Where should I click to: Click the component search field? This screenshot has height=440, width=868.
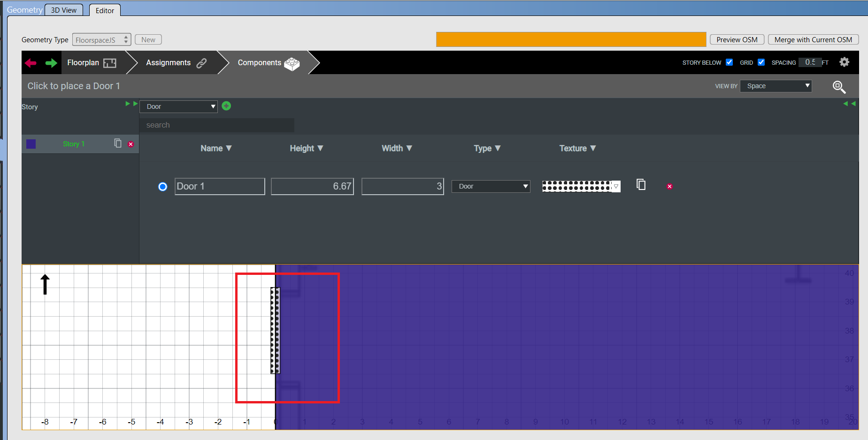(x=217, y=125)
